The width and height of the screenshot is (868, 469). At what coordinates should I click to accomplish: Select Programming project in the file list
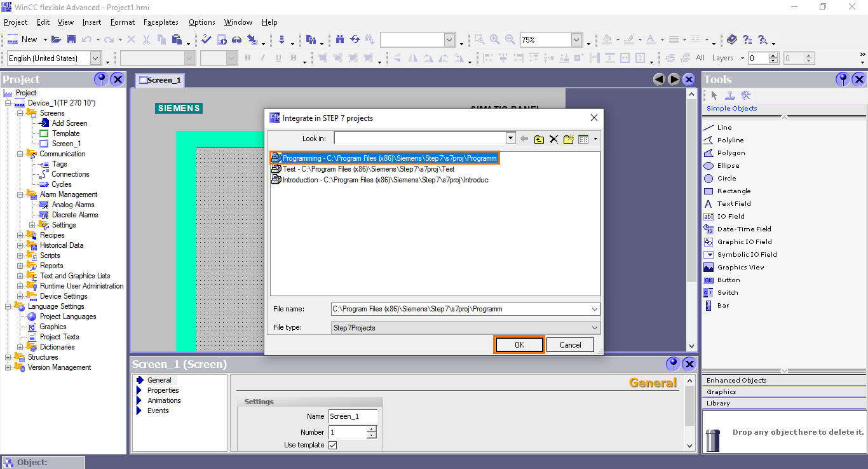tap(384, 158)
